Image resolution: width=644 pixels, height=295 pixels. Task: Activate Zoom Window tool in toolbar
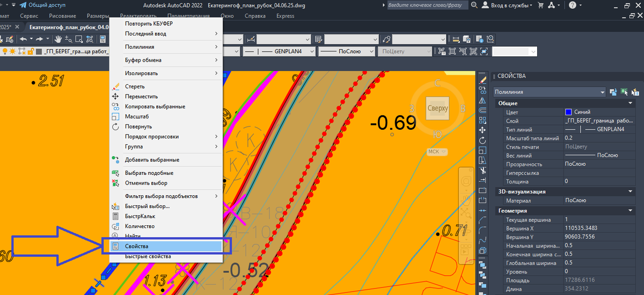(78, 39)
